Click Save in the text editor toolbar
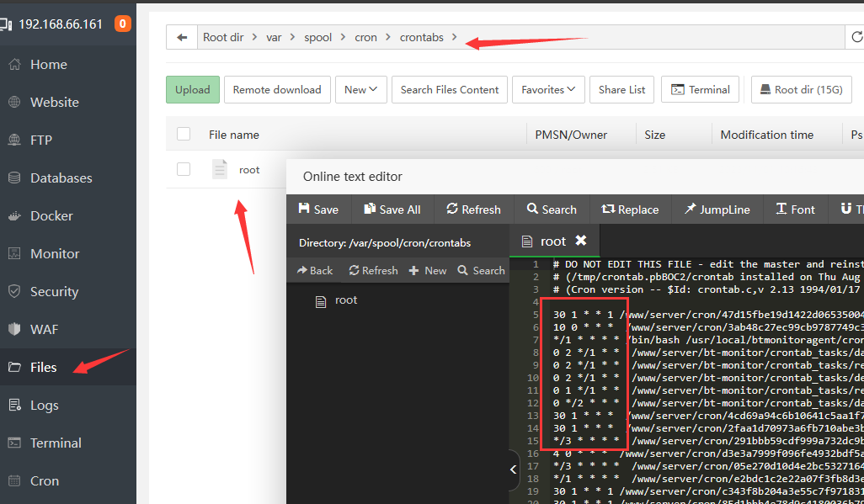Screen dimensions: 864x504 pyautogui.click(x=318, y=210)
